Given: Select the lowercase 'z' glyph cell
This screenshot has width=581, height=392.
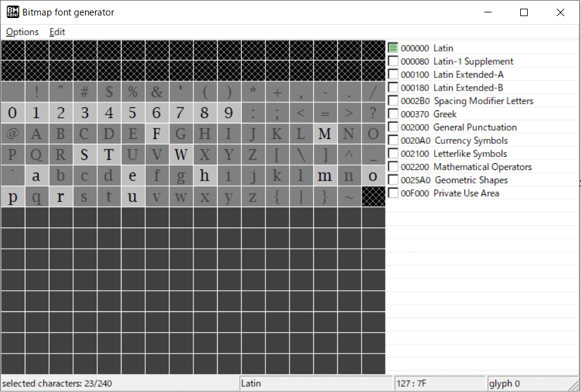Looking at the screenshot, I should point(253,197).
